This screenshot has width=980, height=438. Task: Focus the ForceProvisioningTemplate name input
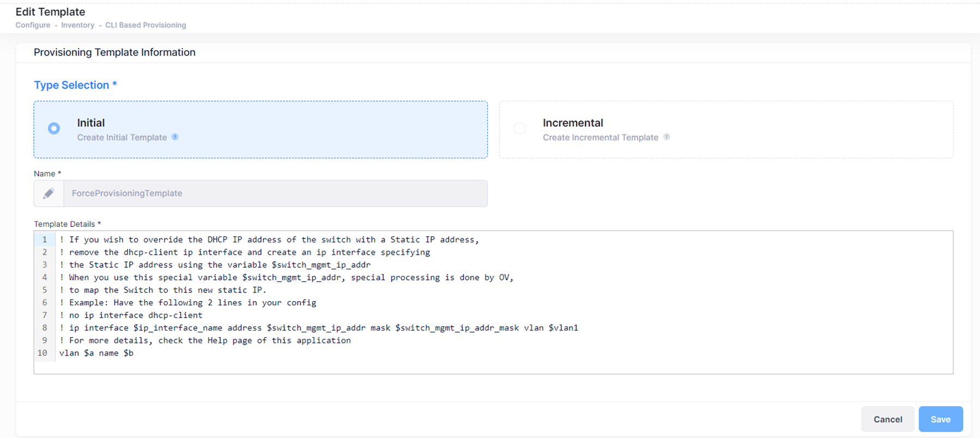(x=275, y=194)
